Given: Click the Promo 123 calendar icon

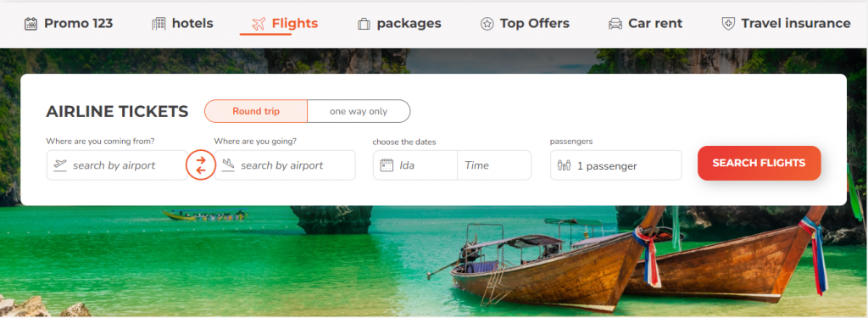Looking at the screenshot, I should coord(31,24).
